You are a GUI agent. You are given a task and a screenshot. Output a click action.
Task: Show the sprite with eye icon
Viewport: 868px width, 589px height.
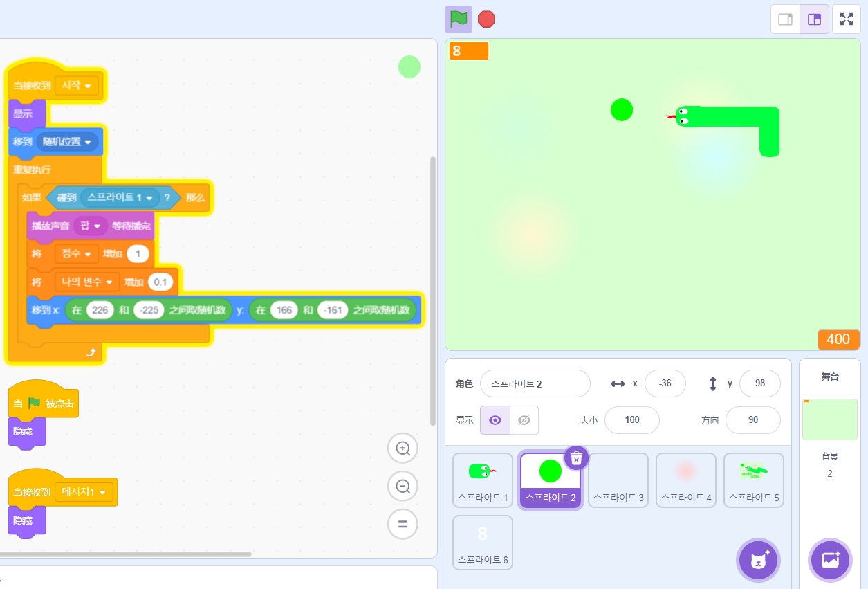[x=495, y=420]
